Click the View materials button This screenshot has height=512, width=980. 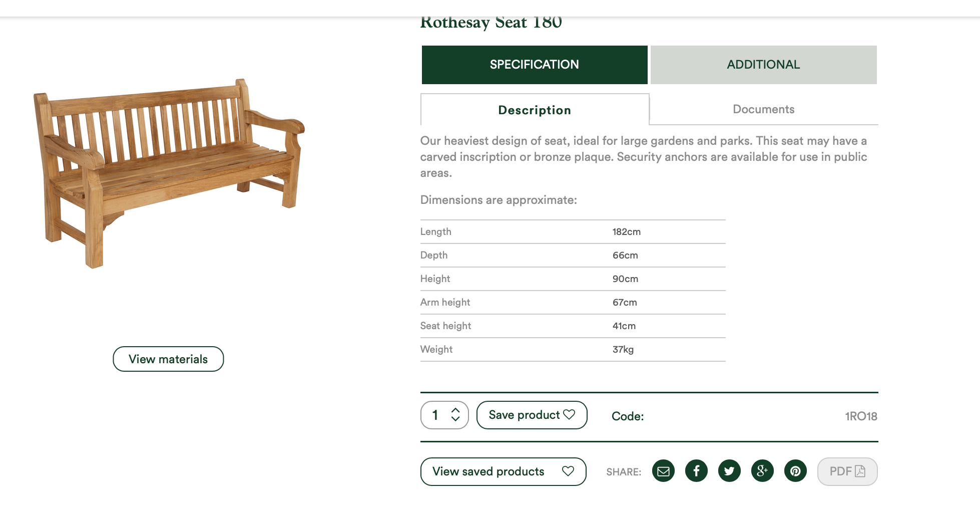tap(168, 359)
